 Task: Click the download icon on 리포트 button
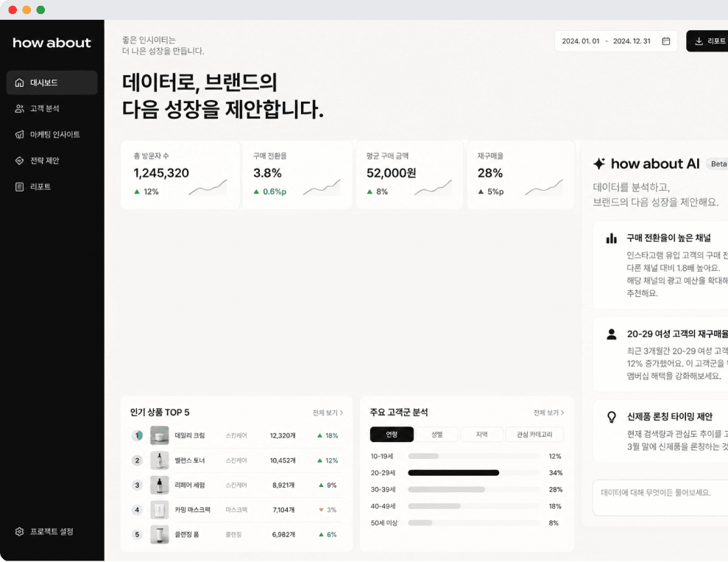tap(699, 41)
